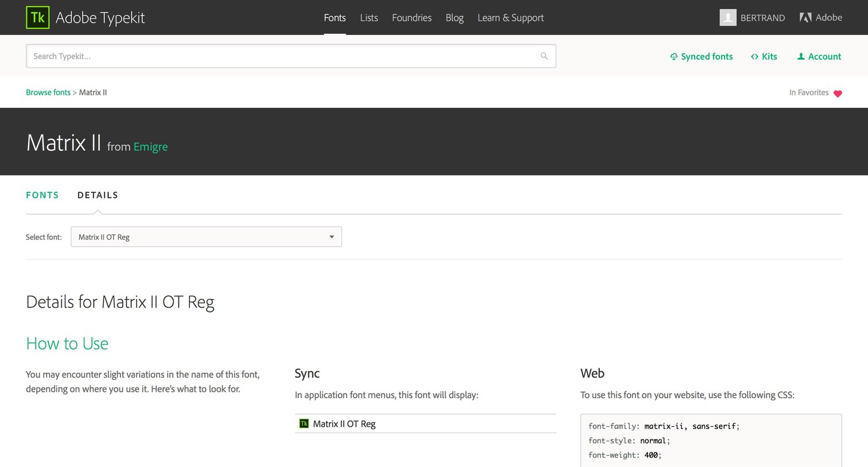
Task: Click the Details for Matrix II OT Reg heading
Action: point(120,302)
